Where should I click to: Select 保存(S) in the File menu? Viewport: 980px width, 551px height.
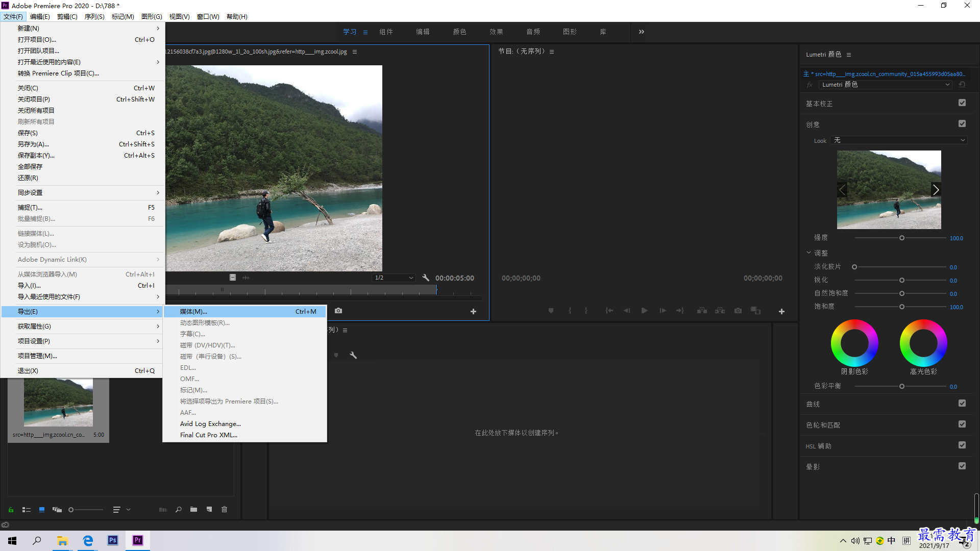(x=82, y=133)
